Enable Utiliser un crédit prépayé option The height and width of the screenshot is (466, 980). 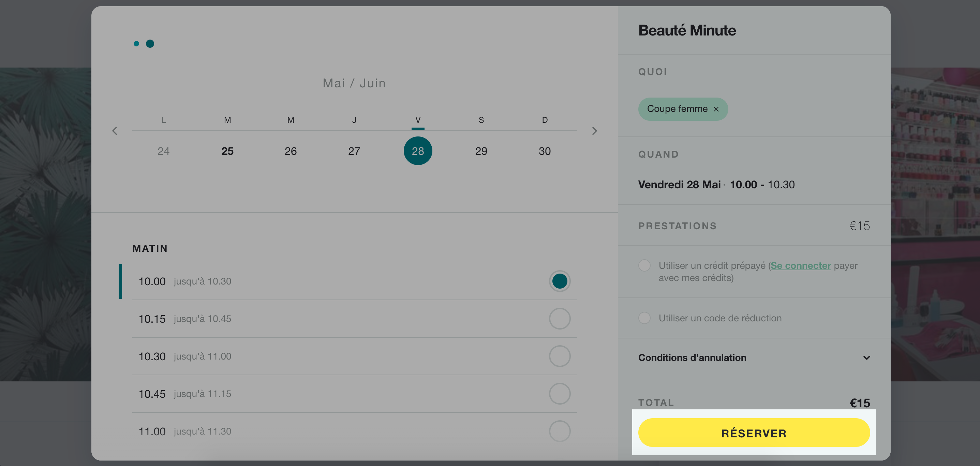coord(644,265)
